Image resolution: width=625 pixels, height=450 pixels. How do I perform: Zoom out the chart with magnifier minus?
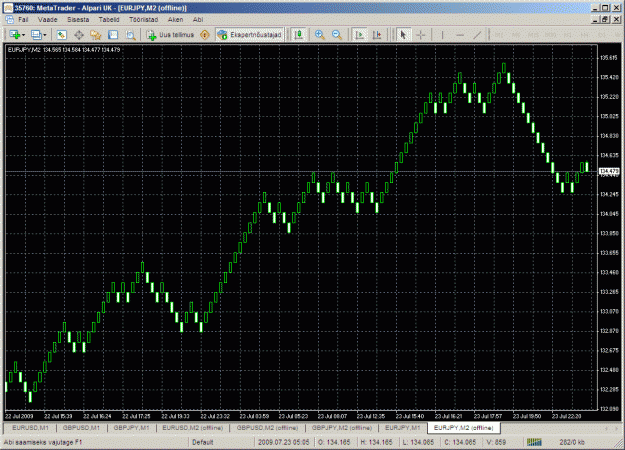point(337,35)
